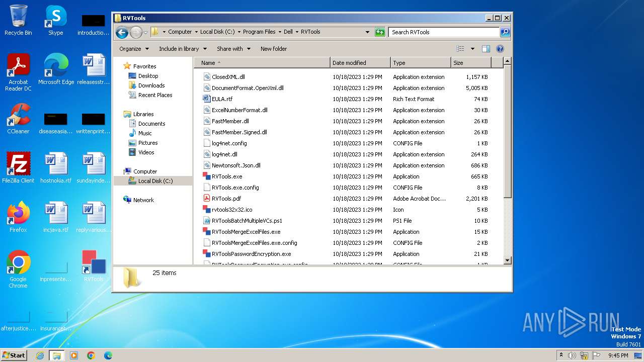Viewport: 644px width, 362px height.
Task: Show hidden system tray icons
Action: (x=561, y=355)
